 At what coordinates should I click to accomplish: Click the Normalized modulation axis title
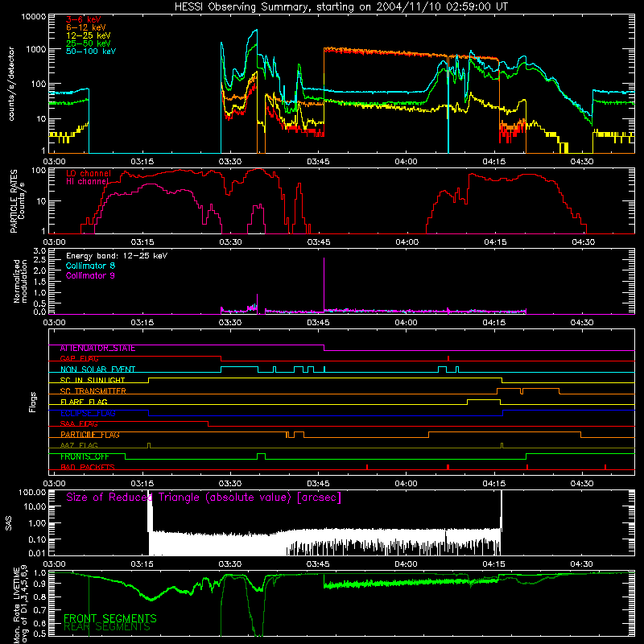pos(20,281)
